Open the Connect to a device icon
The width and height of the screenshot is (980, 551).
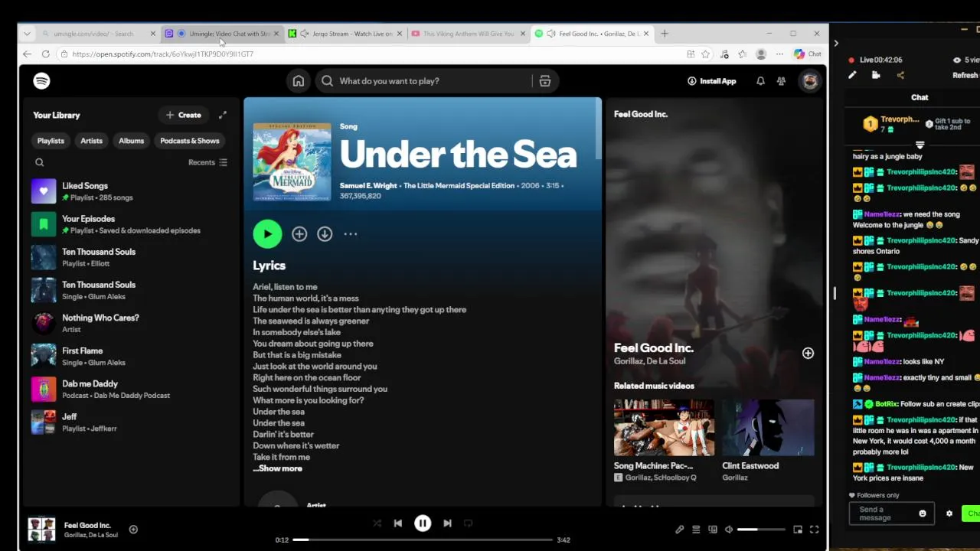pos(713,530)
